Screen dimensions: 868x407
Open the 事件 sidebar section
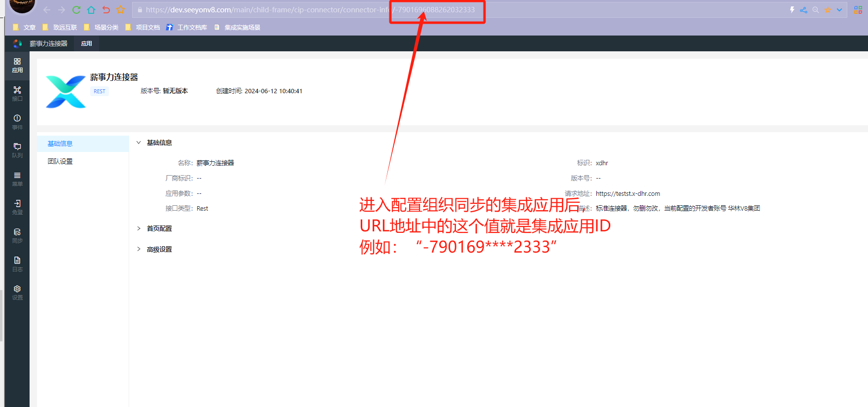17,122
